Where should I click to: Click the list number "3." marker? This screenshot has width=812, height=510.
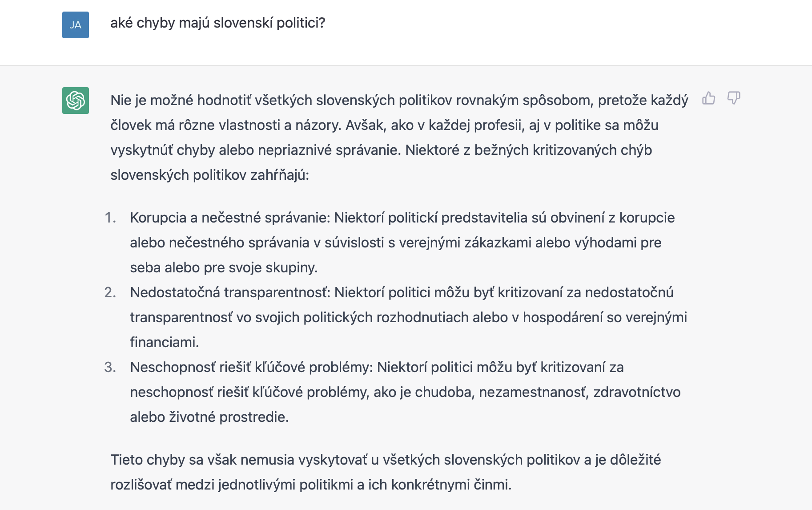tap(110, 367)
